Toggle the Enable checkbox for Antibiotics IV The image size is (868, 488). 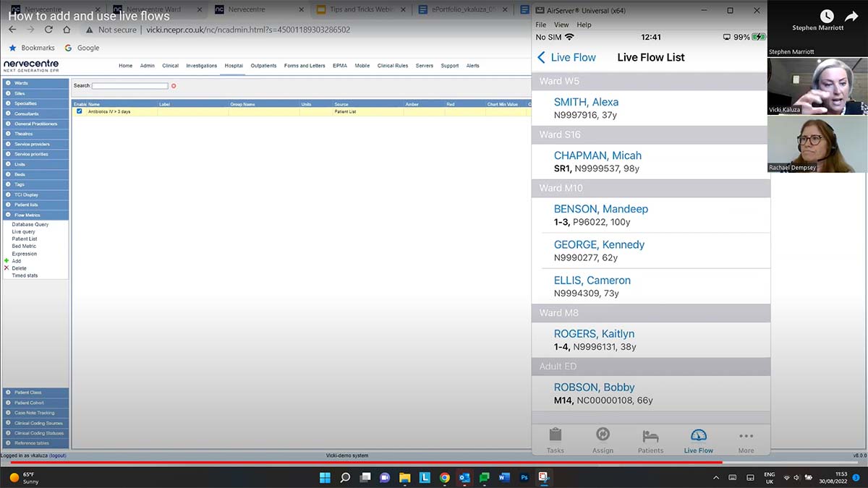(80, 111)
